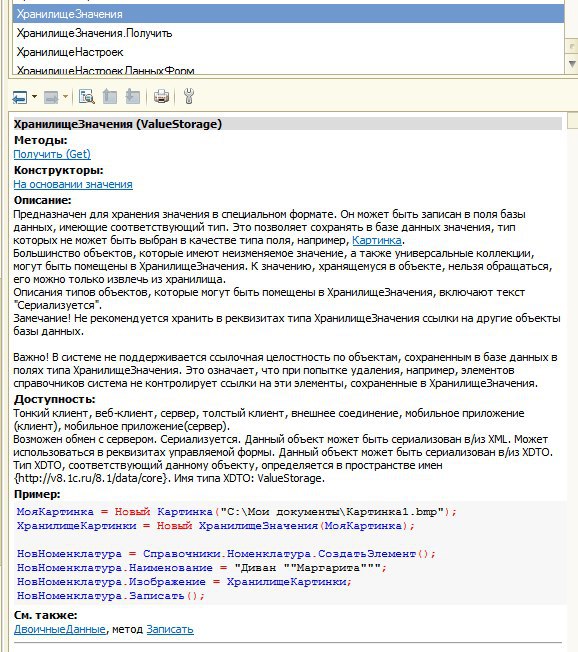
Task: Open the Получить (Get) method link
Action: 52,154
